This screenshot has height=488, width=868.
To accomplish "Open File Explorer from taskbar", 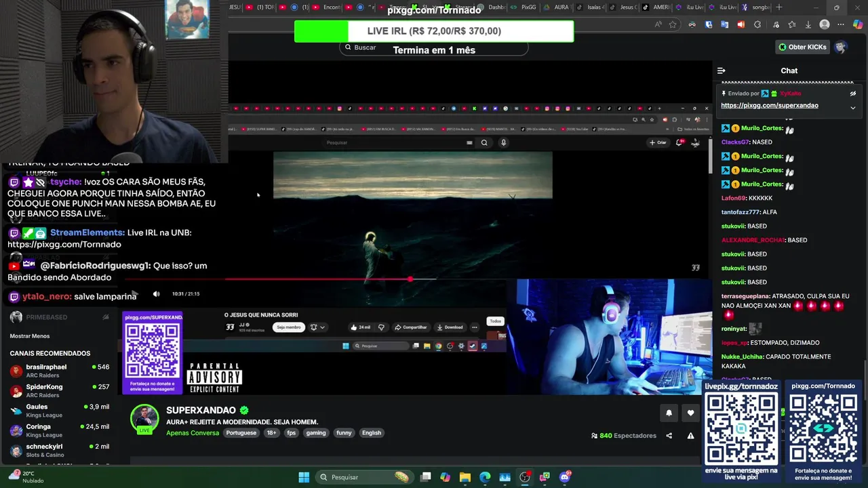I will pyautogui.click(x=465, y=477).
